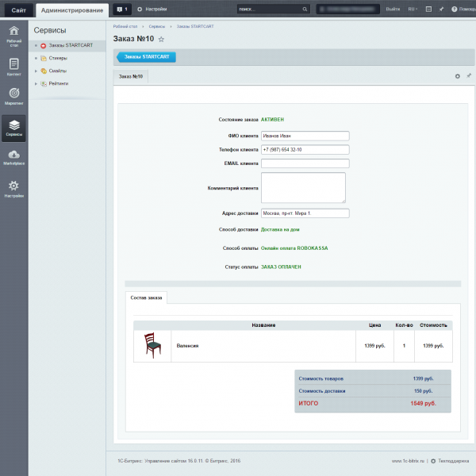Select the Сервисы sidebar icon

[x=13, y=128]
